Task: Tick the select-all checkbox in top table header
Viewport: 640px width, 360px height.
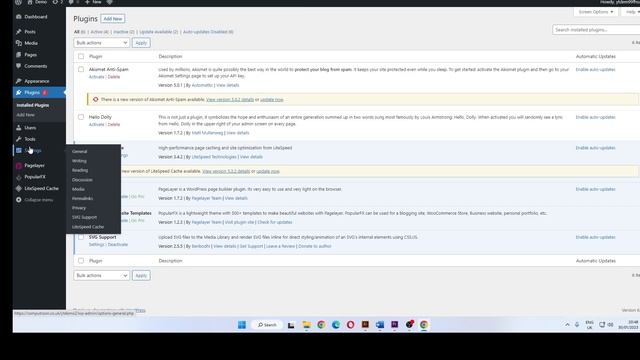Action: tap(81, 56)
